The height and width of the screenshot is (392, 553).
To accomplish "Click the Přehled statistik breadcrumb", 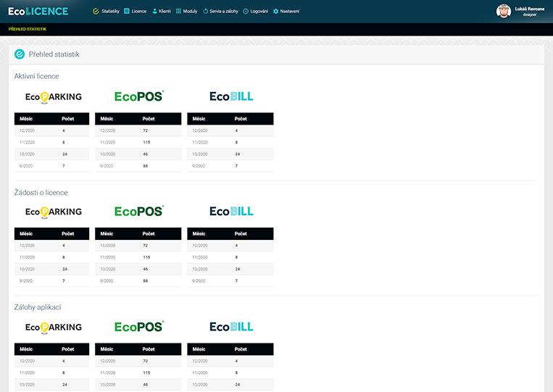I will point(27,29).
